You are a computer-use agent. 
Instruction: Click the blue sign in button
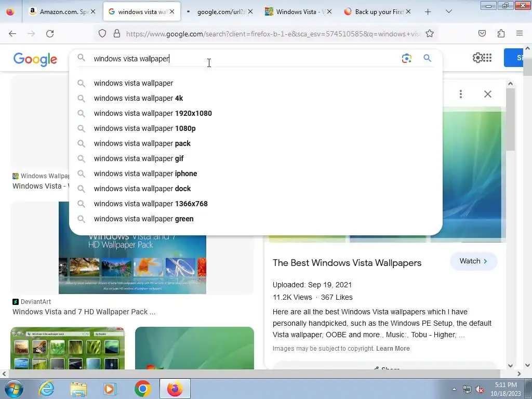pos(514,58)
